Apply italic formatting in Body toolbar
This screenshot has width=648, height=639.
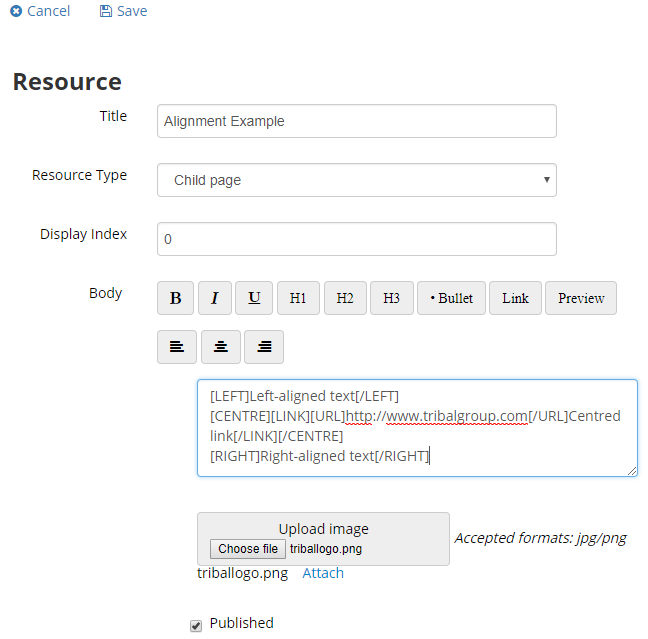[214, 298]
